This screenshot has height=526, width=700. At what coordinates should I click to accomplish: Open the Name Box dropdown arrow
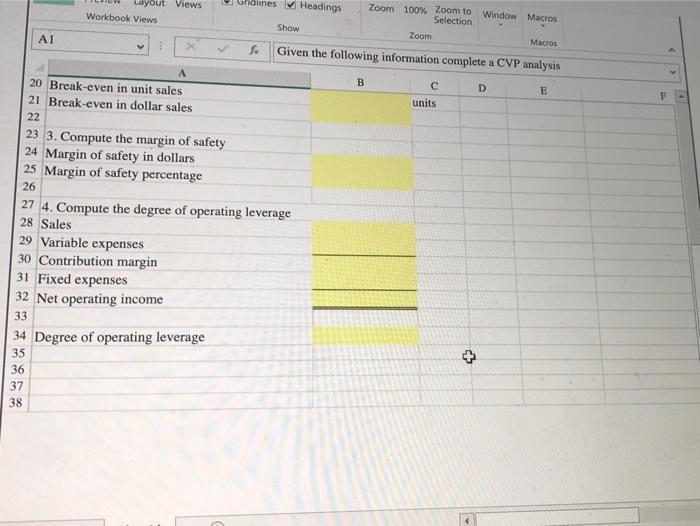140,46
